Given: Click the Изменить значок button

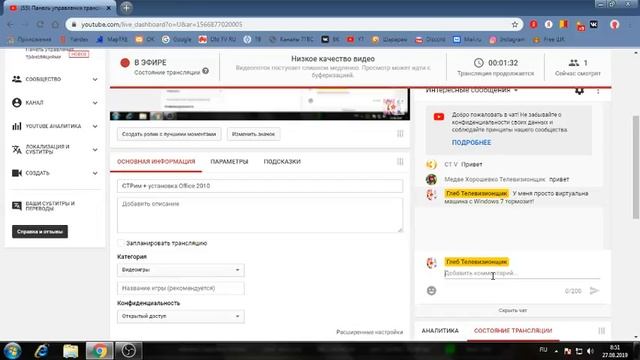Looking at the screenshot, I should pos(253,134).
